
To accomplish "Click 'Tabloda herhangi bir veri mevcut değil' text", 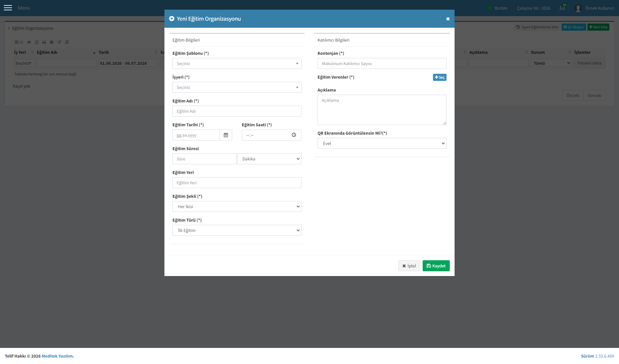I will click(x=45, y=74).
